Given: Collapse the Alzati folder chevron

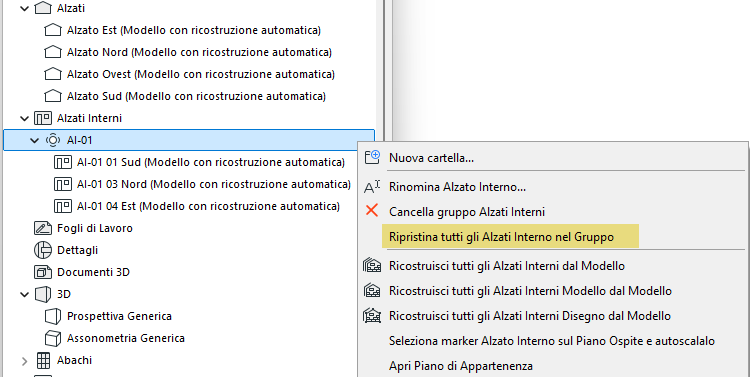Looking at the screenshot, I should tap(24, 8).
